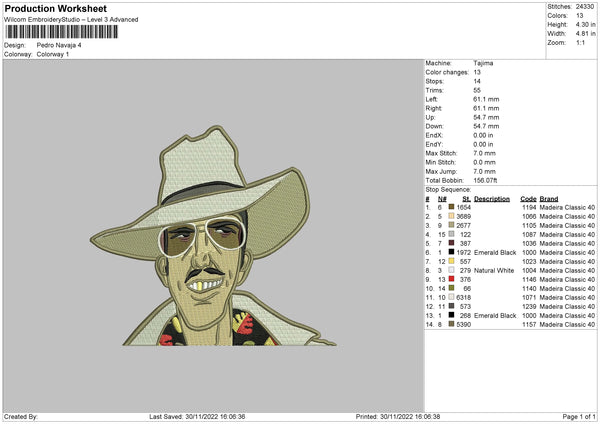Pick the black swatch with stitch count 1972

coord(451,252)
